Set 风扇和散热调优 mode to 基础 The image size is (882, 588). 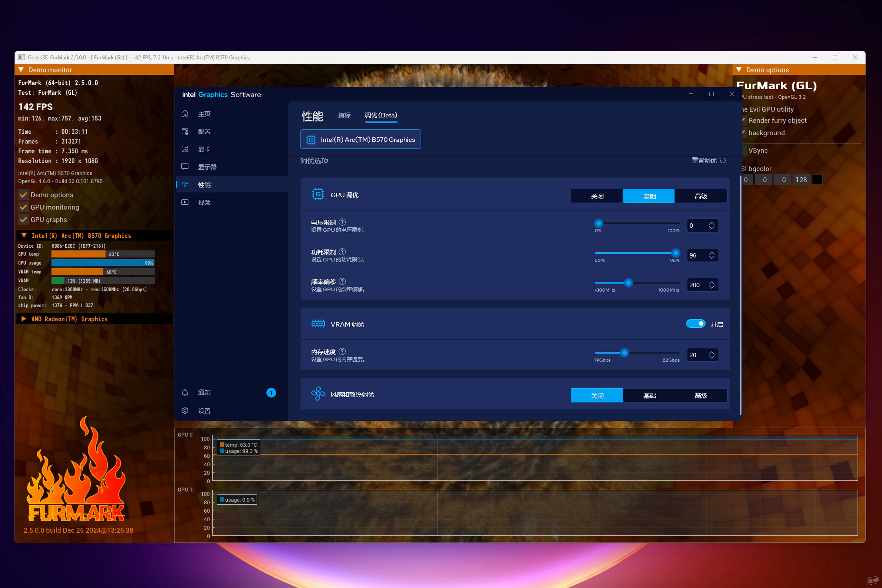click(x=649, y=396)
